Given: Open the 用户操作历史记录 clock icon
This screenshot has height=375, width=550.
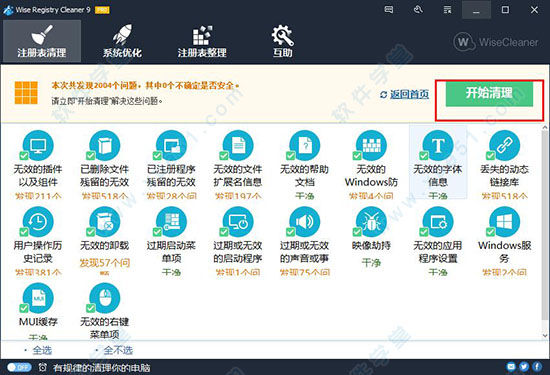Looking at the screenshot, I should tap(38, 222).
